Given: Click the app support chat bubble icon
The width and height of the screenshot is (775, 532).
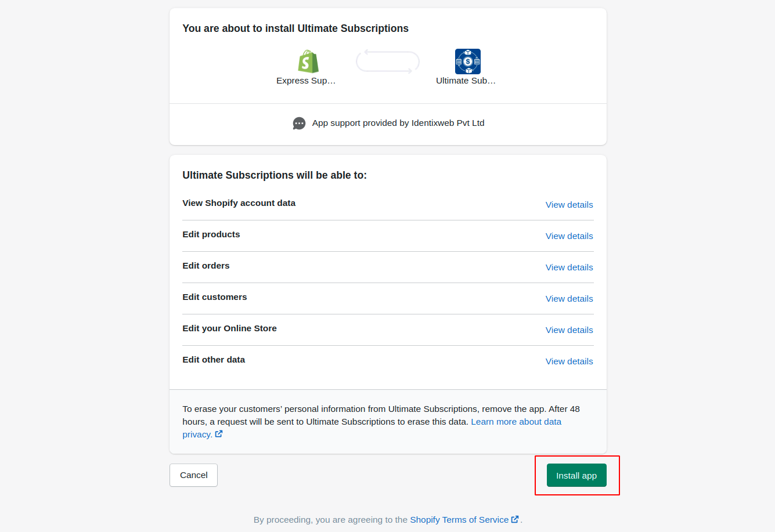Looking at the screenshot, I should [x=299, y=124].
